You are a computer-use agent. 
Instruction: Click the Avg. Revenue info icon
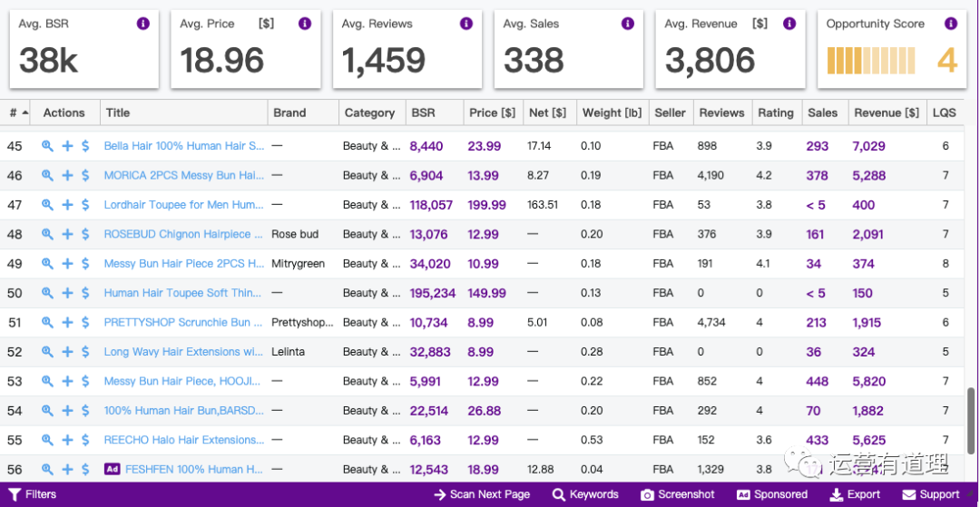tap(789, 24)
